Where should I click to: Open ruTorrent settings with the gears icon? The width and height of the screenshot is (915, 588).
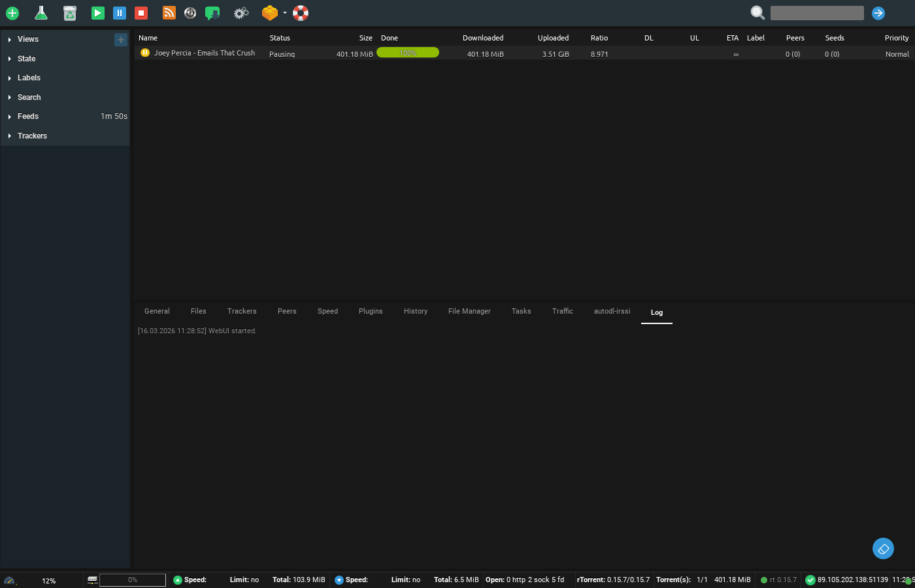point(241,13)
